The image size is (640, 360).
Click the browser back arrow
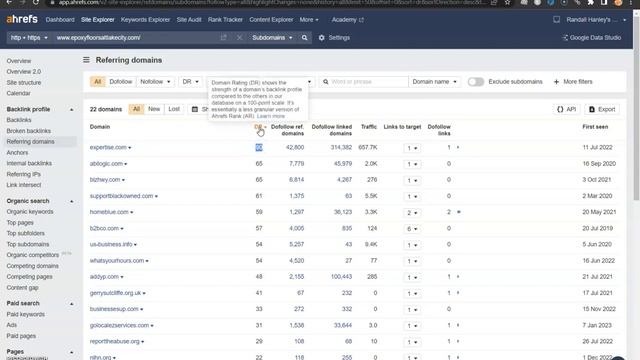point(9,2)
